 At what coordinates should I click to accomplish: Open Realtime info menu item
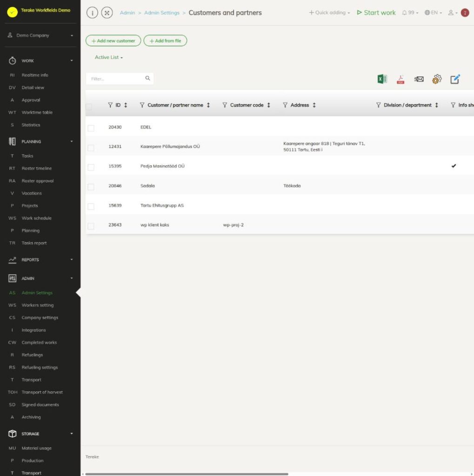(x=34, y=75)
